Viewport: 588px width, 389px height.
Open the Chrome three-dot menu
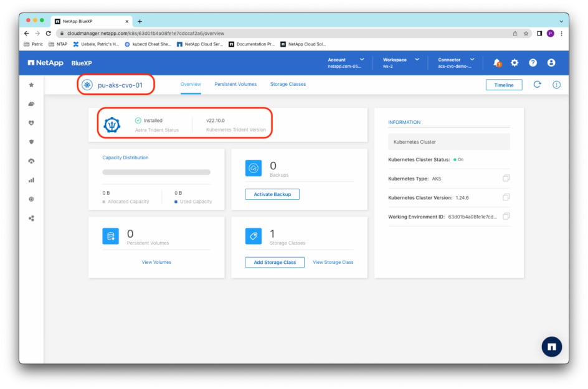tap(561, 34)
